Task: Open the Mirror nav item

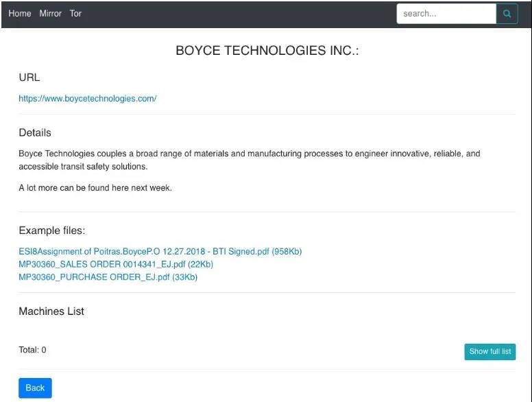Action: coord(50,14)
